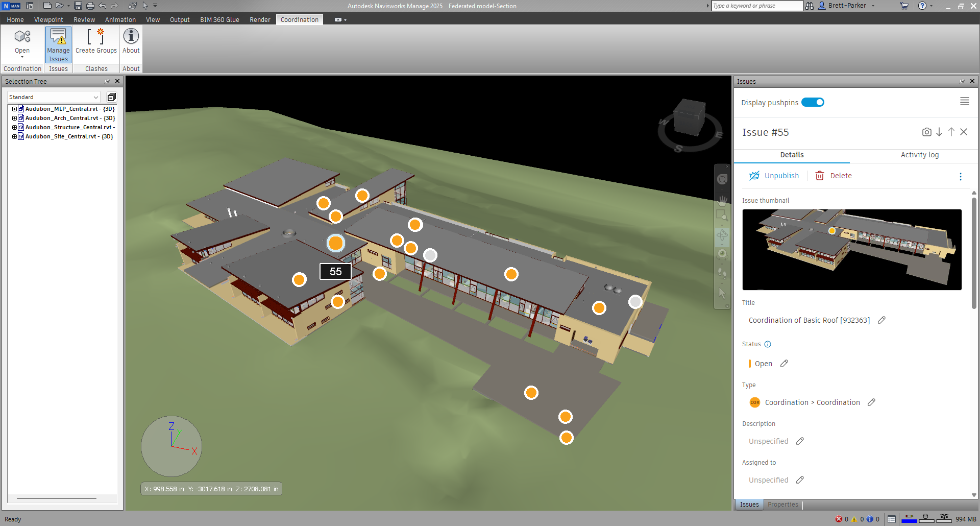Open the quick access toolbar customize dropdown
Viewport: 980px width, 526px height.
click(155, 6)
